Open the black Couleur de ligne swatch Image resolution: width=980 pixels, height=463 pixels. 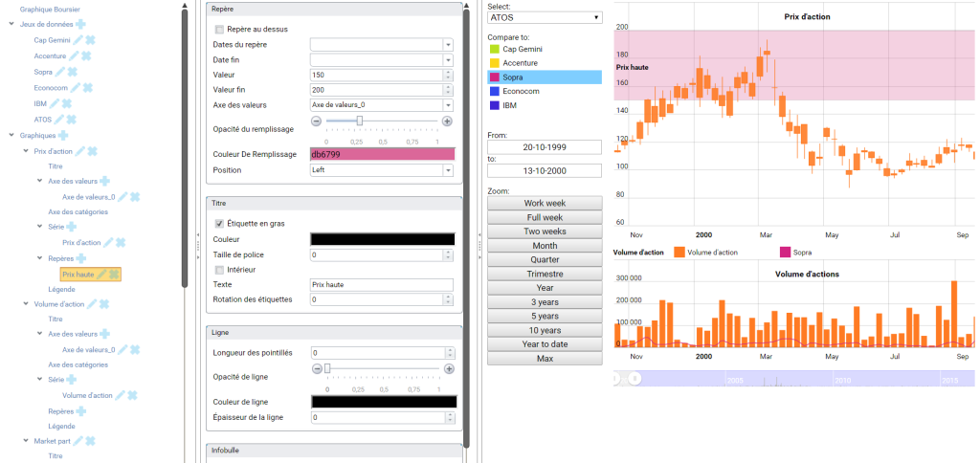(x=383, y=402)
